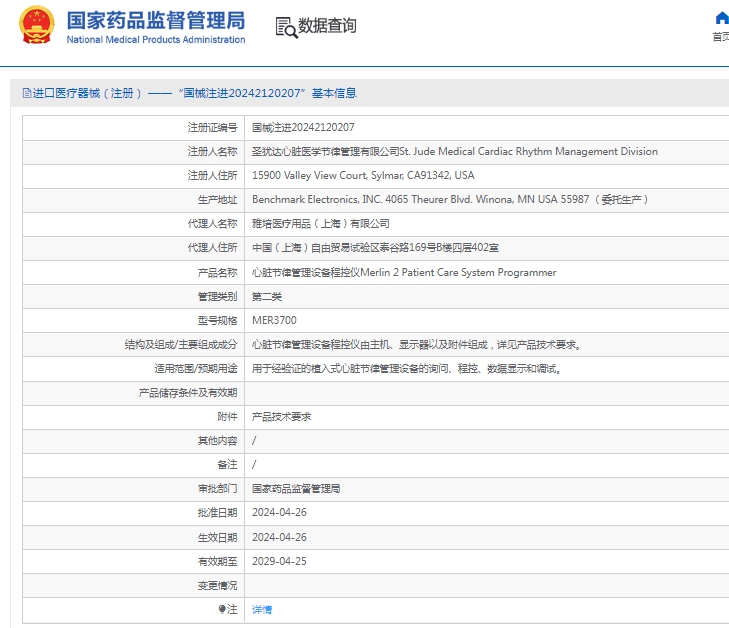729x628 pixels.
Task: Click management class 第二类 value
Action: coord(267,297)
